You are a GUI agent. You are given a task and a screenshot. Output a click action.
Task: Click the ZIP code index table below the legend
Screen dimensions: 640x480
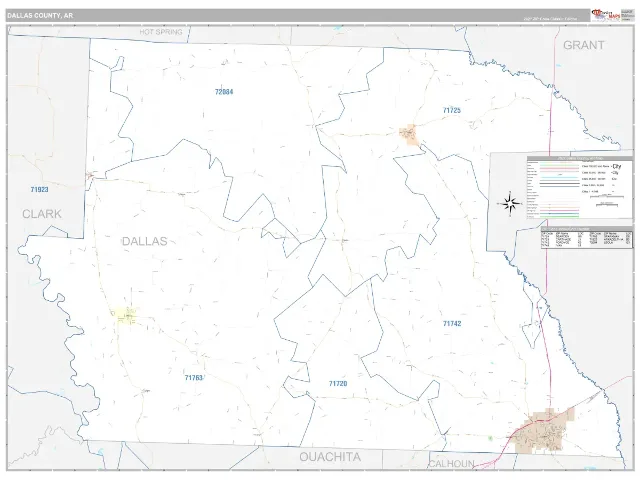pos(587,238)
